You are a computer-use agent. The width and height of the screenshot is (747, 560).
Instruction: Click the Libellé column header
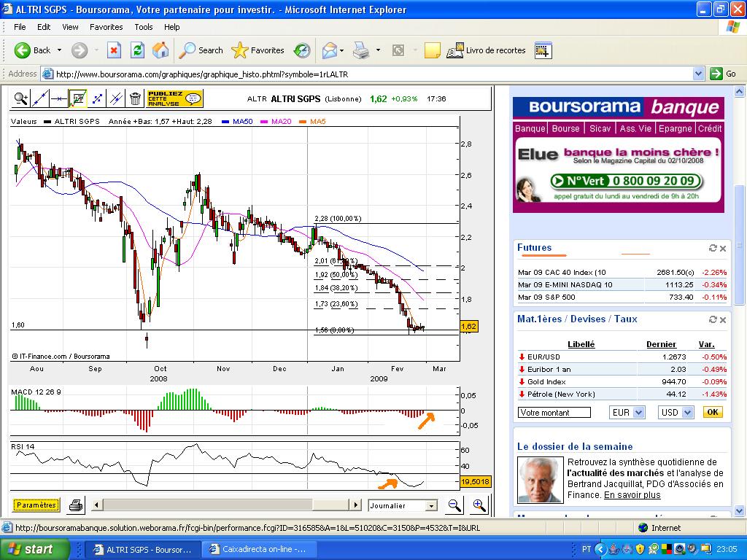tap(581, 344)
